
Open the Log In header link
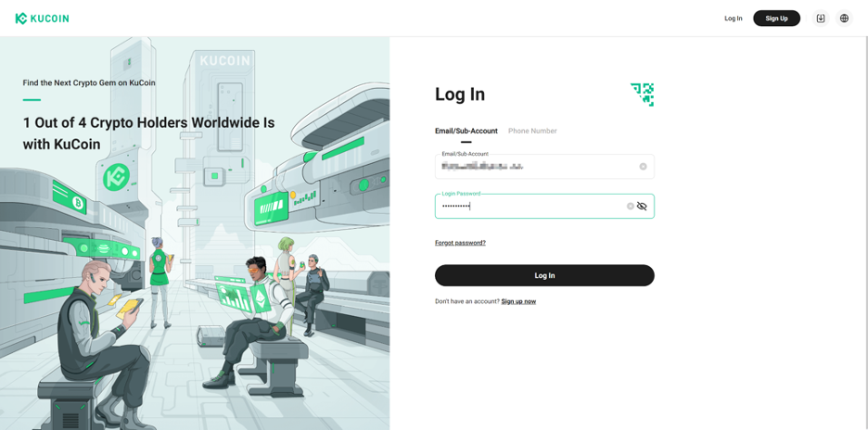pyautogui.click(x=734, y=19)
